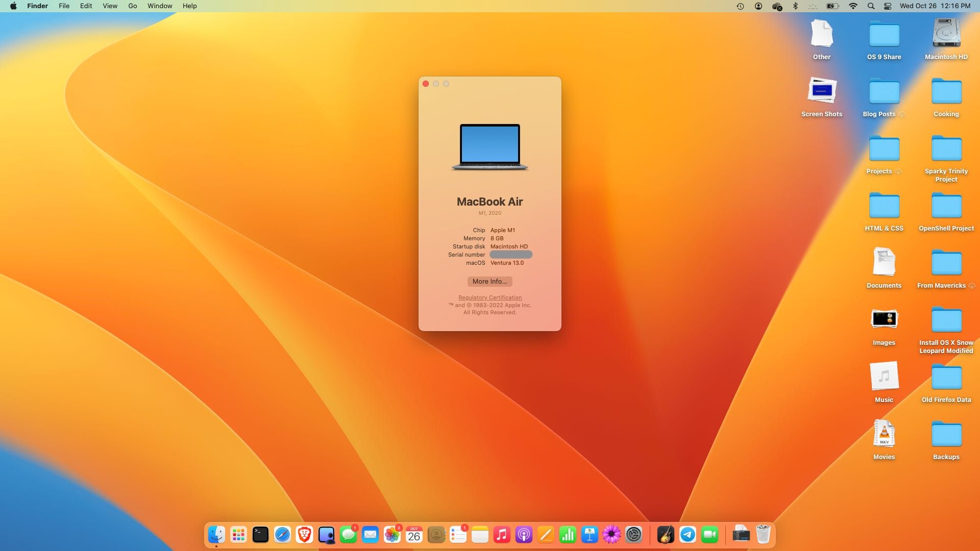Open Notes app in the Dock
Image resolution: width=980 pixels, height=551 pixels.
click(480, 535)
